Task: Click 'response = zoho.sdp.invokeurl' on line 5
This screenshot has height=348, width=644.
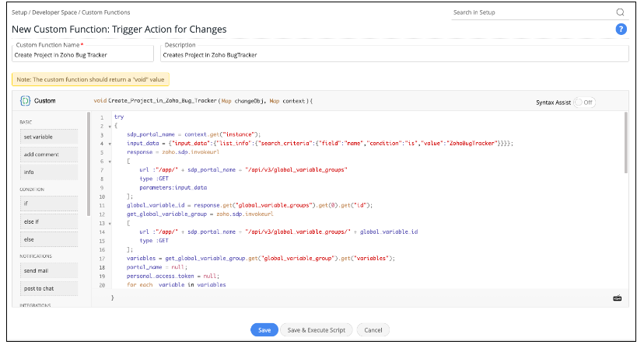Action: (x=173, y=152)
